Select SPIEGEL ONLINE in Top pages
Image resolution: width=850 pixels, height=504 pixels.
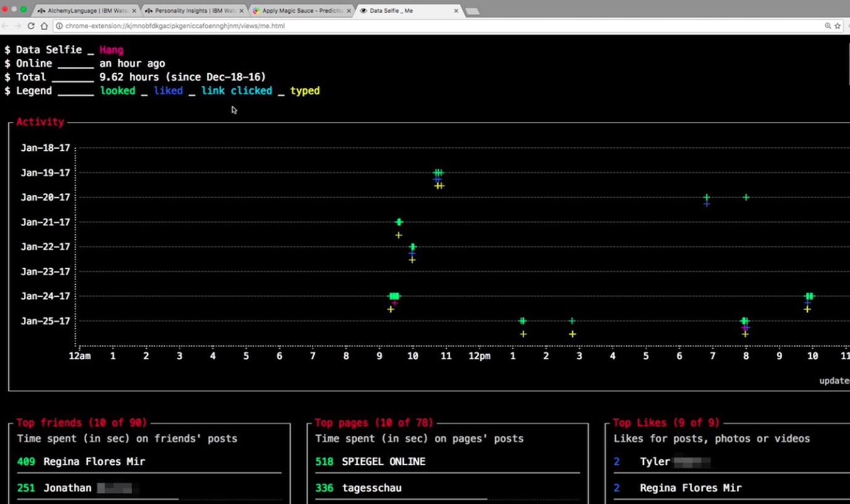tap(383, 461)
